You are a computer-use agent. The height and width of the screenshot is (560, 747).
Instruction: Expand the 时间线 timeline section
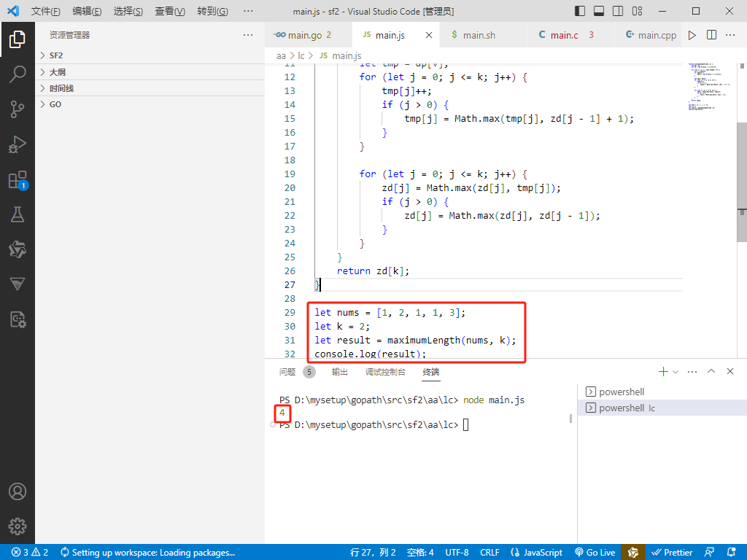150,88
